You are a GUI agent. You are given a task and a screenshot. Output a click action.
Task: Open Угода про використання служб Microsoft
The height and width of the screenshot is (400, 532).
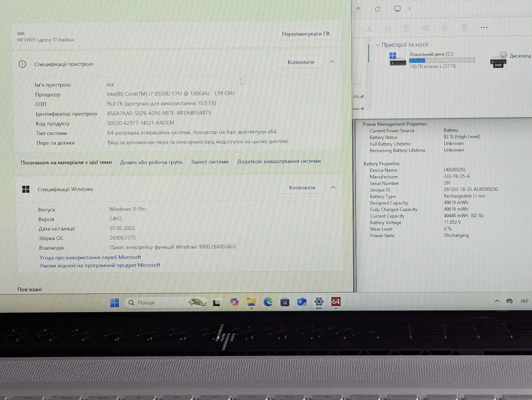[x=90, y=258]
